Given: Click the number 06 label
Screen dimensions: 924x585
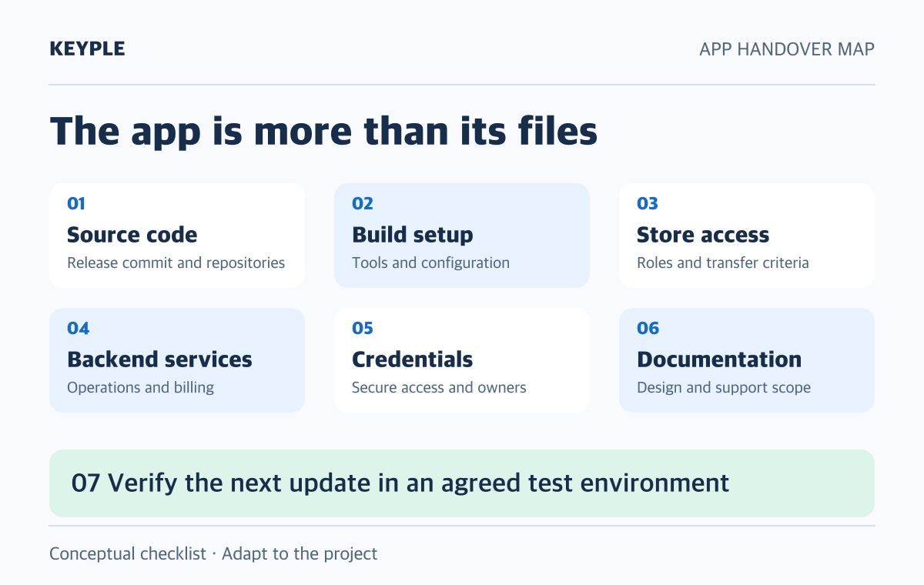Looking at the screenshot, I should pos(648,328).
